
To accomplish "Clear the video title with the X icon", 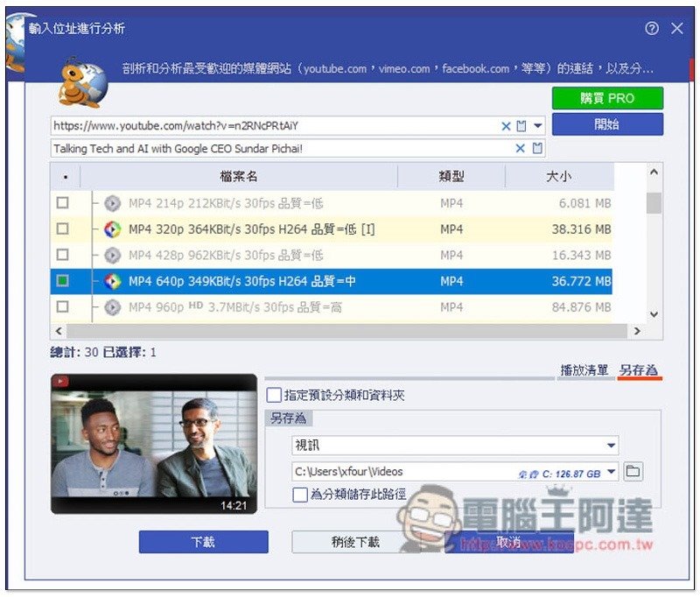I will point(520,148).
